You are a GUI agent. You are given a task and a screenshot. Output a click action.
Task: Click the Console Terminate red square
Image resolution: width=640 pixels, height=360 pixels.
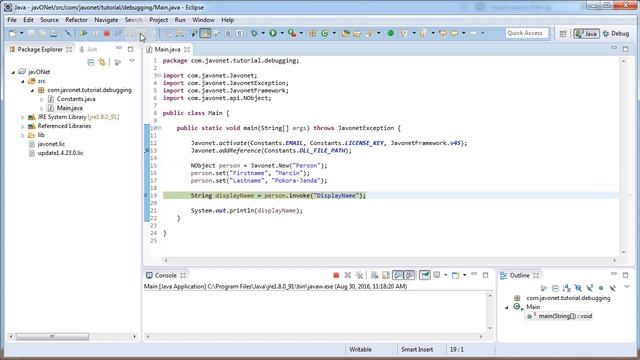click(x=336, y=276)
